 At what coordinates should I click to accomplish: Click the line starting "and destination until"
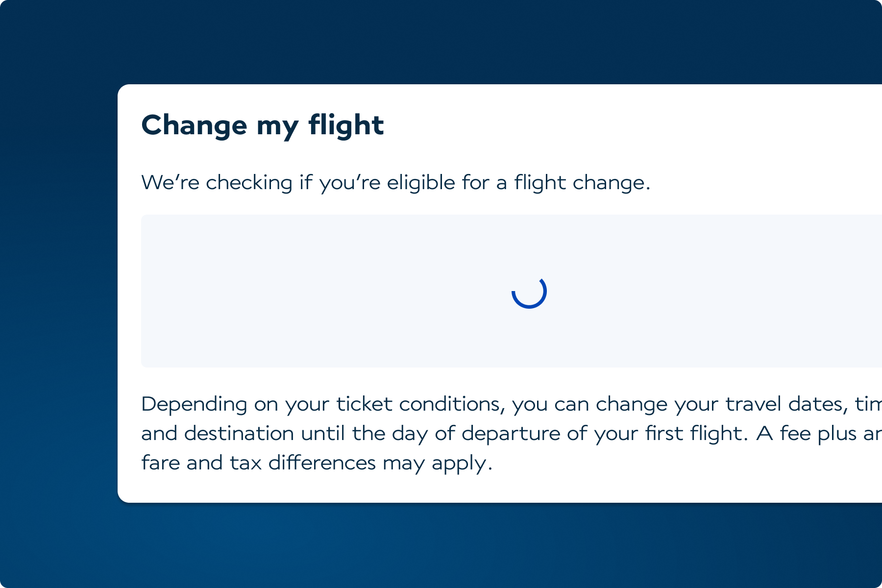[510, 434]
